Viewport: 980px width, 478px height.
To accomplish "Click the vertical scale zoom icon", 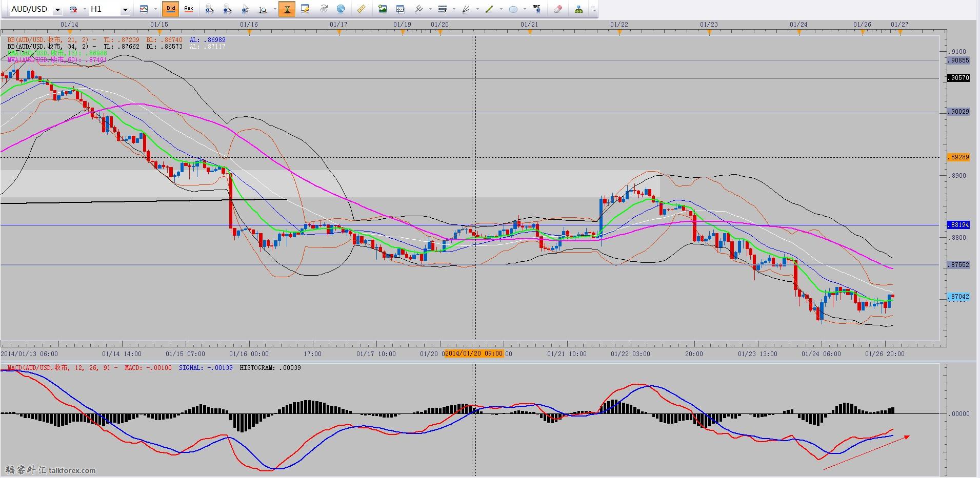I will coord(263,9).
